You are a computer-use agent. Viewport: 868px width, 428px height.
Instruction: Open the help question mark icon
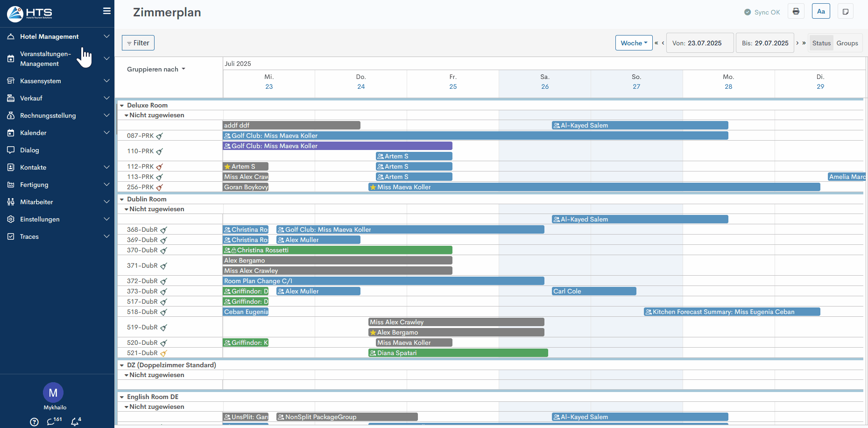click(x=34, y=422)
